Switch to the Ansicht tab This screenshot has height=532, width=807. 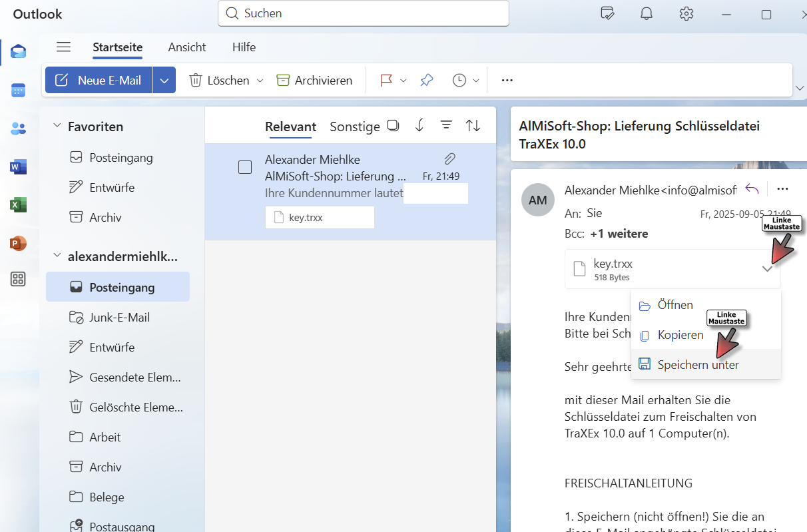[x=187, y=47]
